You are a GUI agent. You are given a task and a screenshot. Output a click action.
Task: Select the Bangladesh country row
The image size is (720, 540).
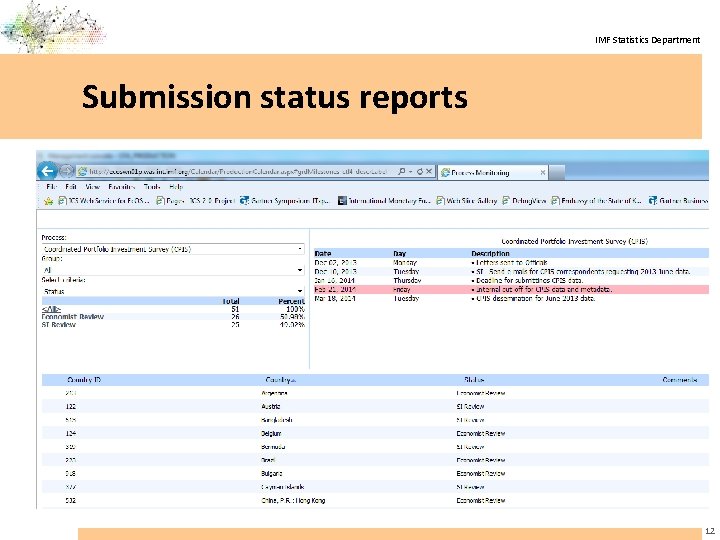[375, 420]
